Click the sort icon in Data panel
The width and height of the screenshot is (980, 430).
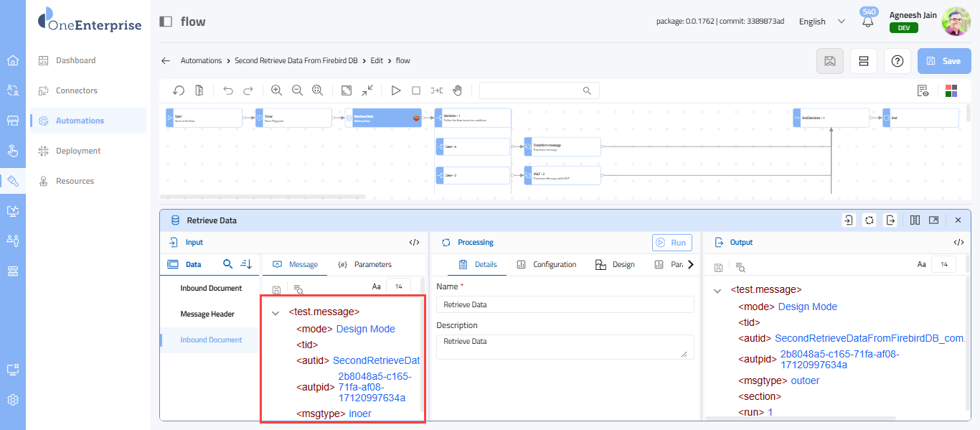[246, 264]
